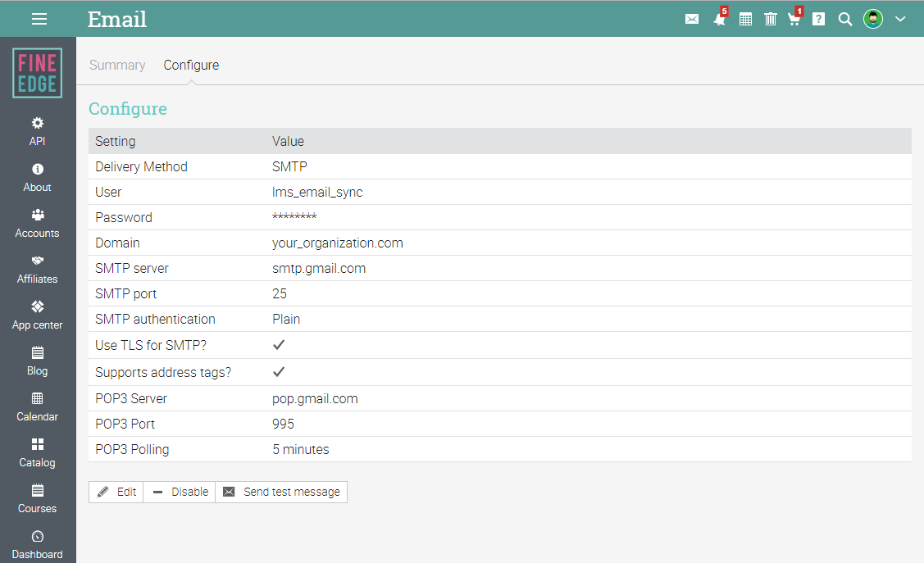This screenshot has width=924, height=563.
Task: Select the SMTP delivery method value
Action: [289, 166]
